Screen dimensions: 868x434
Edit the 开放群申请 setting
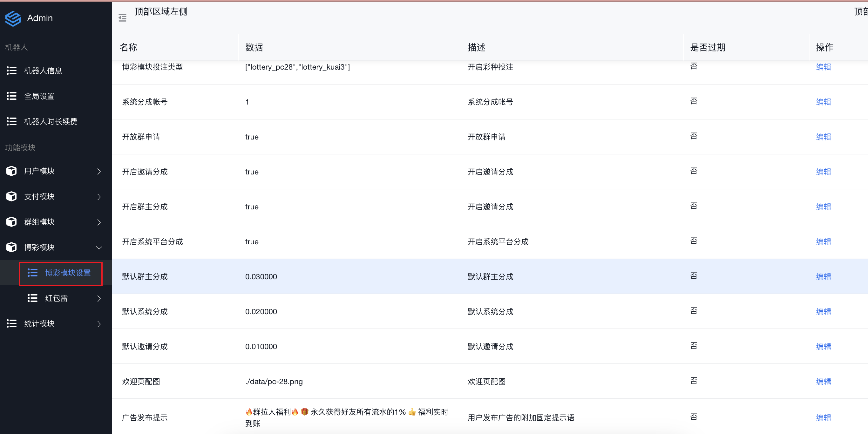tap(823, 137)
